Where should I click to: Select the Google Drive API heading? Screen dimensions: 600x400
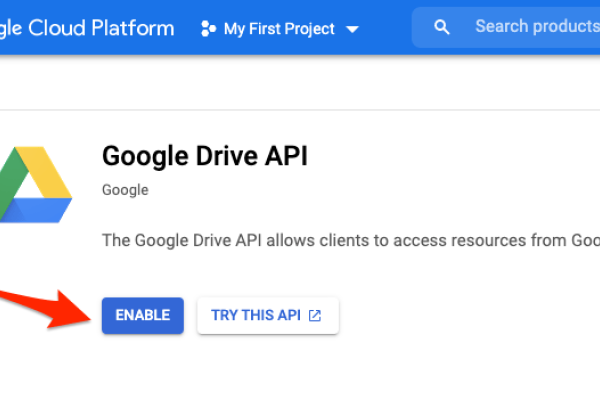205,156
